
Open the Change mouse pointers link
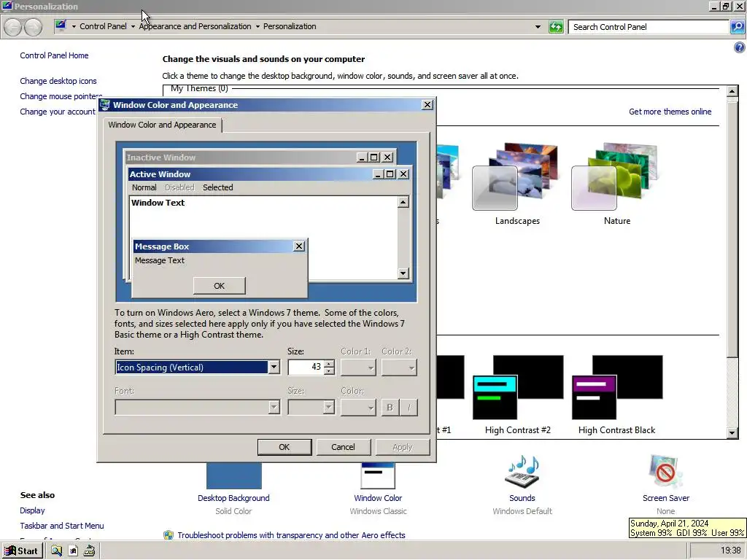pos(61,96)
